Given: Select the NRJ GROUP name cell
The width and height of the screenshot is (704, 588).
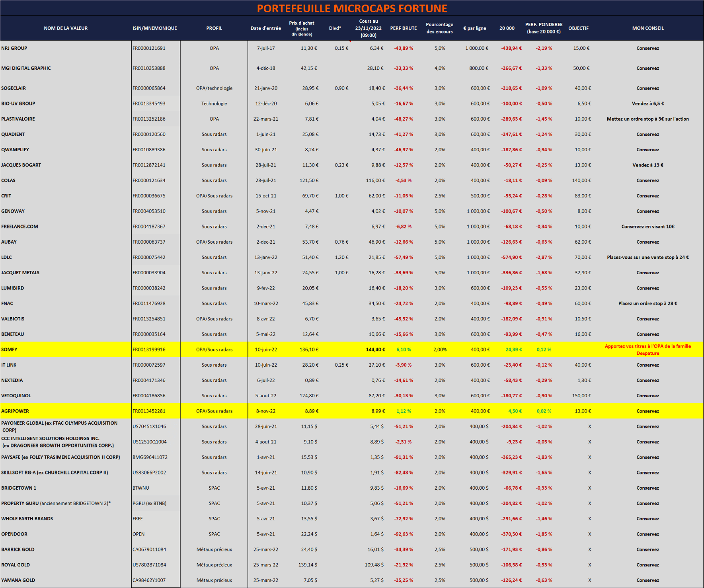Looking at the screenshot, I should pyautogui.click(x=14, y=48).
